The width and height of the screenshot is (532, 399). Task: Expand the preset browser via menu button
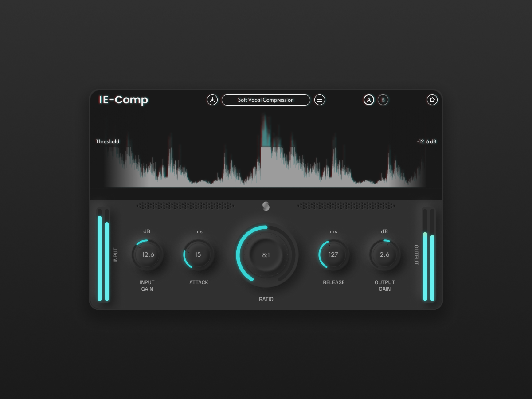point(320,100)
